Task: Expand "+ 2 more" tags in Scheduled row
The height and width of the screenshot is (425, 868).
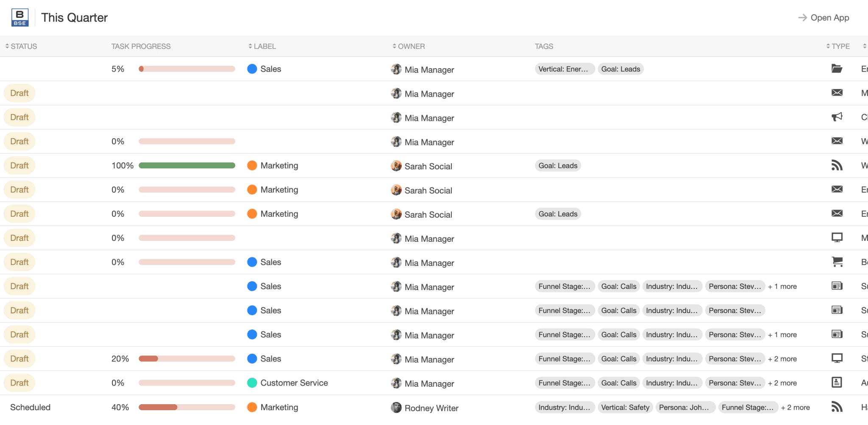Action: click(795, 407)
